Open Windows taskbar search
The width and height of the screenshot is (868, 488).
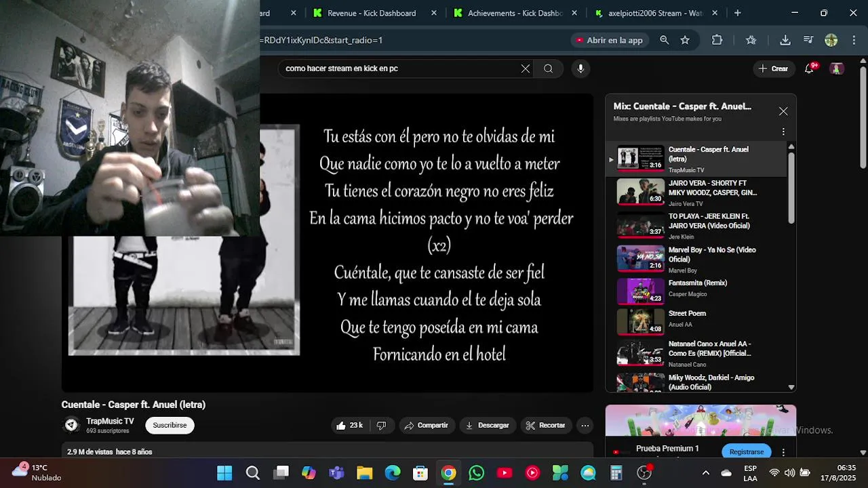coord(253,473)
